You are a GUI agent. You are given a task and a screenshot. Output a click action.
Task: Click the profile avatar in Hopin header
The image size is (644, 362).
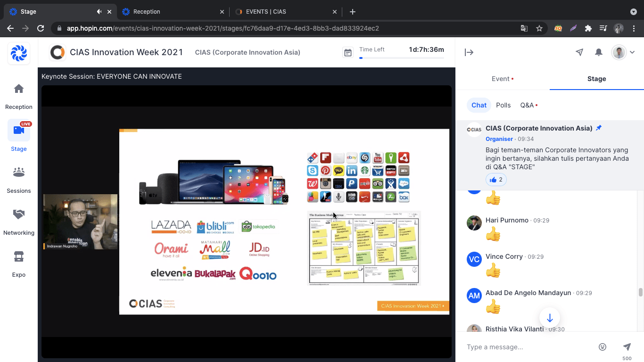tap(619, 52)
